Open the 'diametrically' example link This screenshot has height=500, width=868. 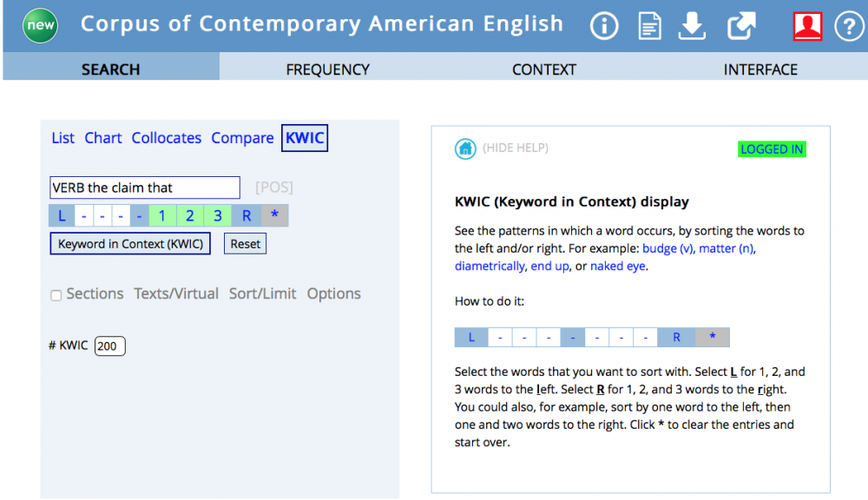coord(490,266)
